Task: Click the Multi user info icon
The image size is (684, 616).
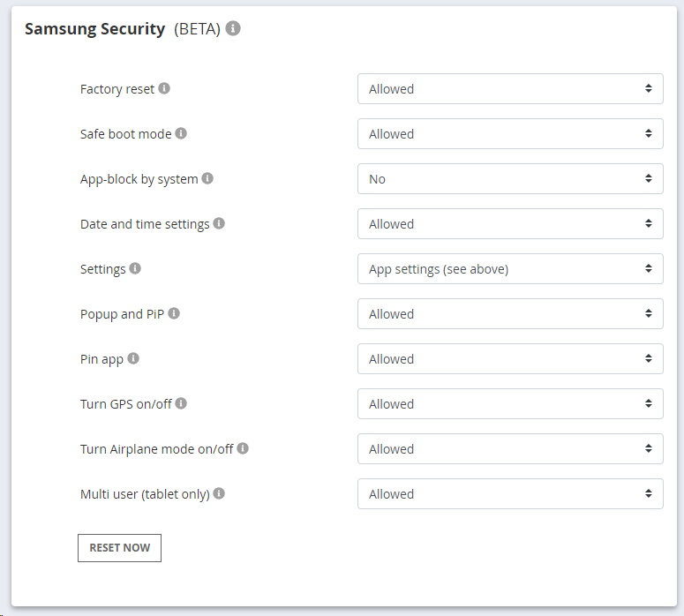Action: tap(219, 493)
